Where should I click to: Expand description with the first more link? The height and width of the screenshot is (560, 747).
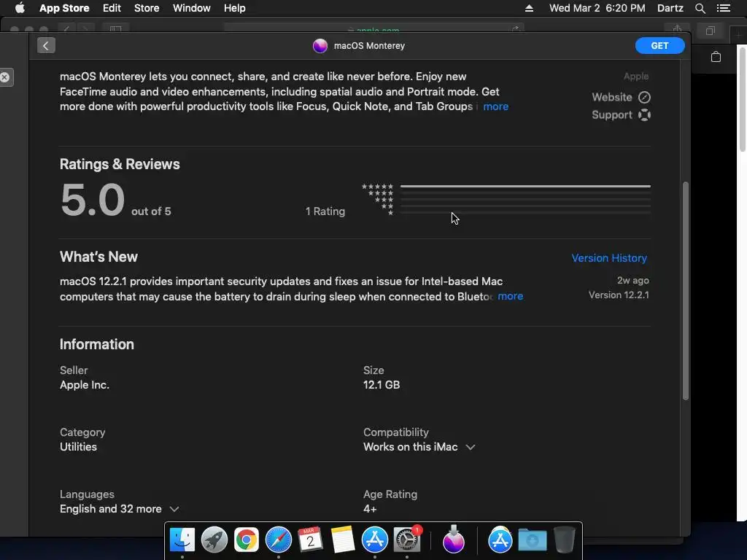[x=495, y=106]
